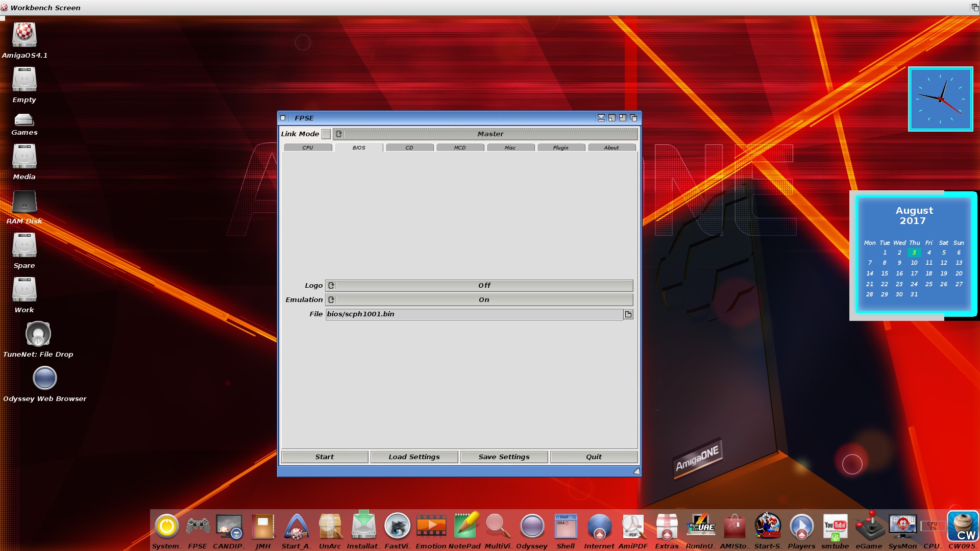
Task: Click Save Settings button
Action: [504, 457]
